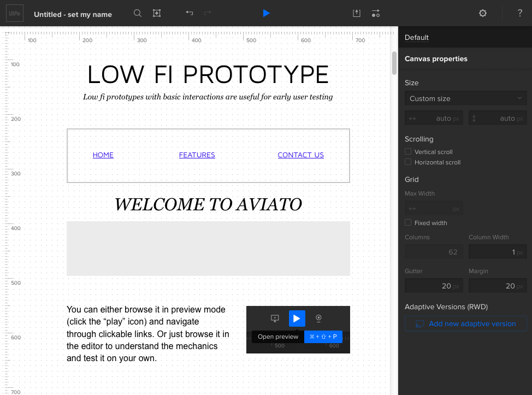
Task: Click the add-frame icon in top toolbar
Action: (156, 13)
